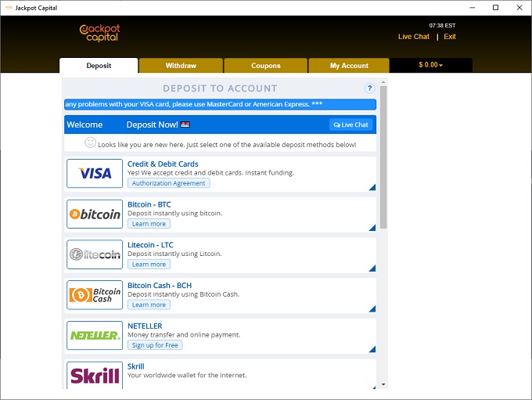This screenshot has height=400, width=532.
Task: Switch to the My Account tab
Action: (349, 66)
